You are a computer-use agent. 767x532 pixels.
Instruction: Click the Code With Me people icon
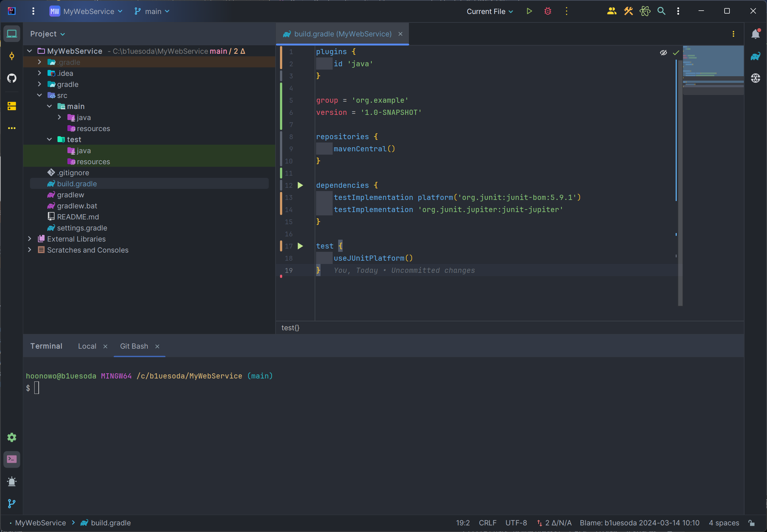coord(612,11)
